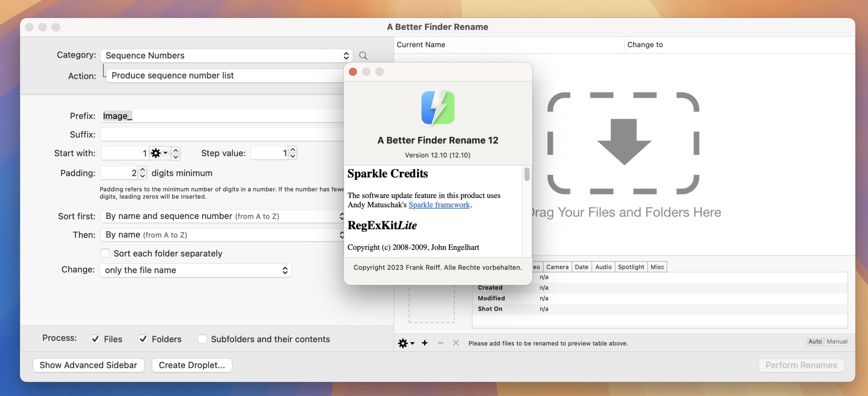868x396 pixels.
Task: Select the Misc metadata tab
Action: tap(657, 267)
